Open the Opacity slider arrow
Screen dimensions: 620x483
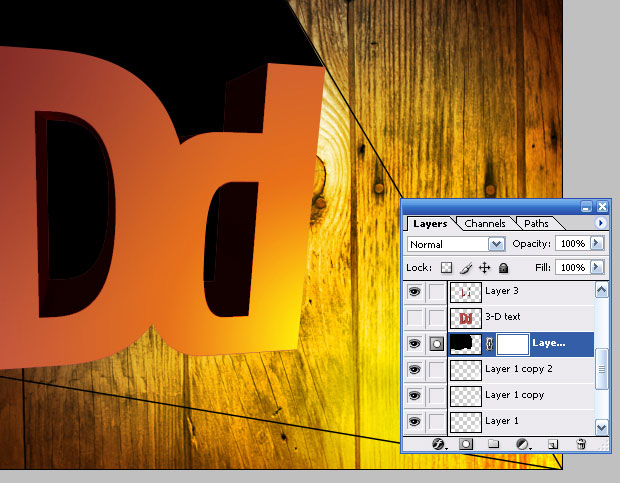click(x=597, y=243)
